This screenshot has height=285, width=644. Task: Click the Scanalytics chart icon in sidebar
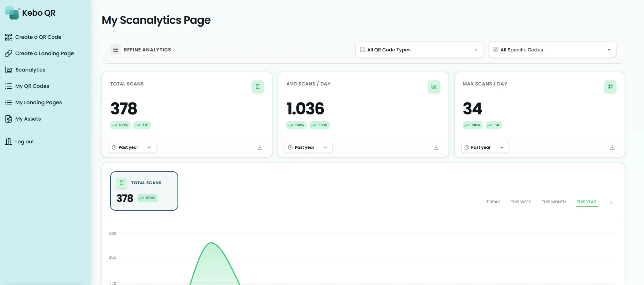9,70
